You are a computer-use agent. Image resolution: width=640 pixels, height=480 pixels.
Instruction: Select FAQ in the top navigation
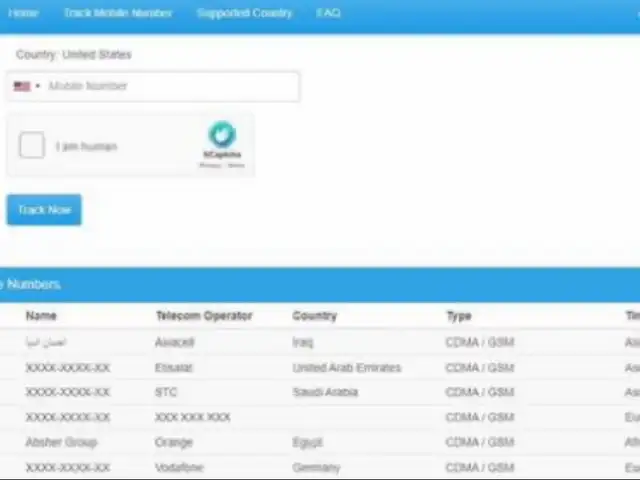point(328,13)
